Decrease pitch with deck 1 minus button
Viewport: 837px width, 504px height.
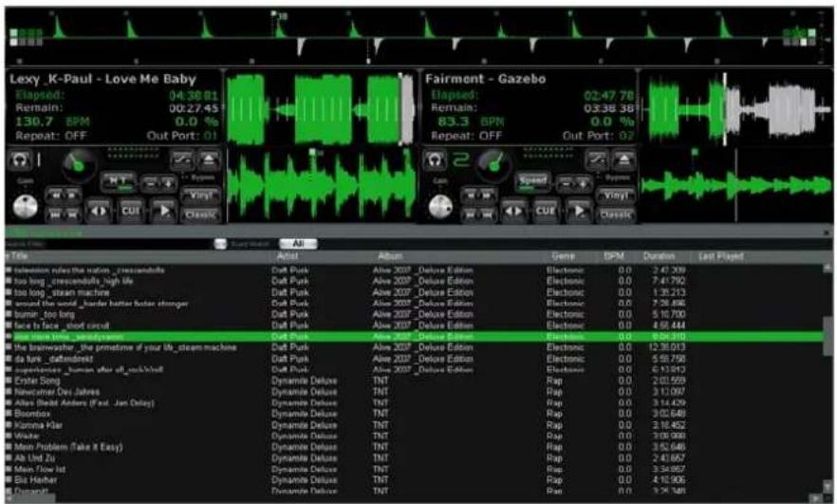click(150, 184)
